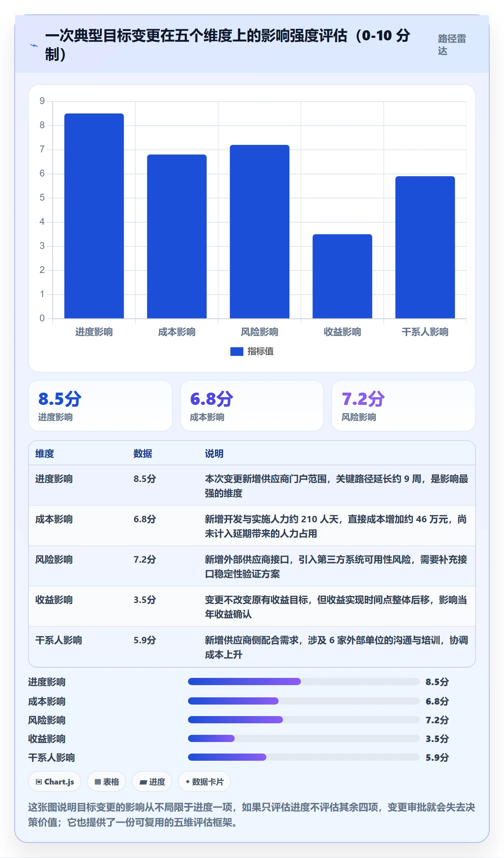Click the 干系人影响 progress bar
The height and width of the screenshot is (858, 504).
304,757
